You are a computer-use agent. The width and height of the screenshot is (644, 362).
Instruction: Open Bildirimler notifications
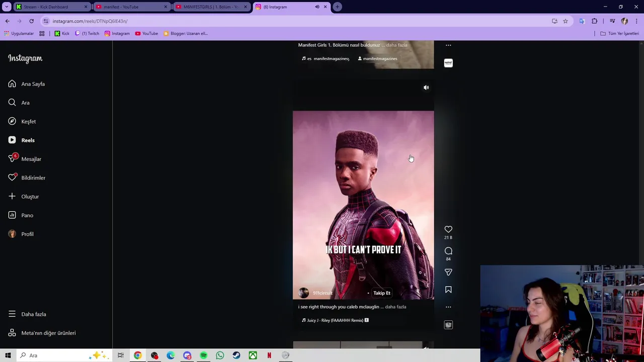click(27, 177)
